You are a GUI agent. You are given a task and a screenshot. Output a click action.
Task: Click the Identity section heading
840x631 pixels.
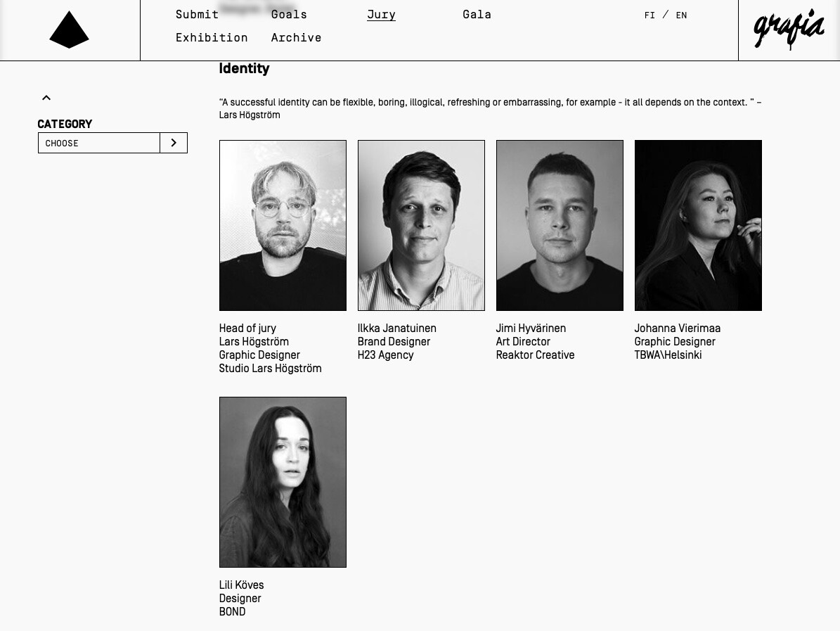tap(245, 69)
